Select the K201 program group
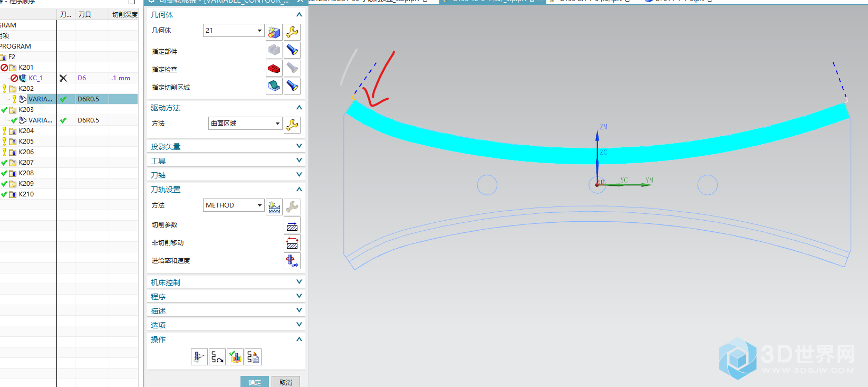 (26, 68)
